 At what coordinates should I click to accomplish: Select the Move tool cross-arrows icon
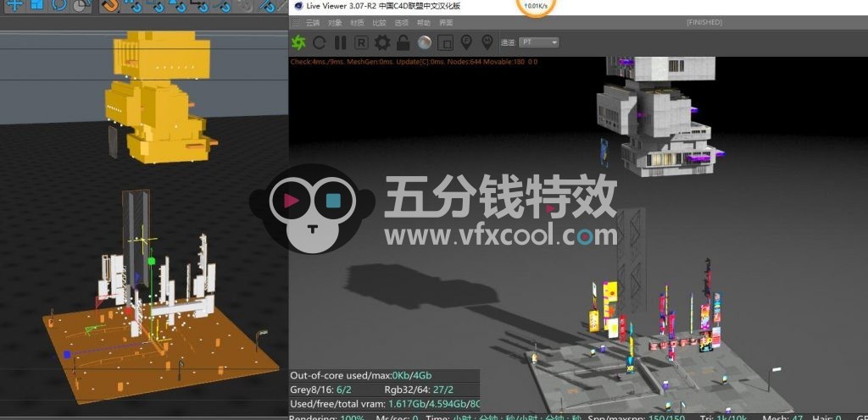click(14, 5)
